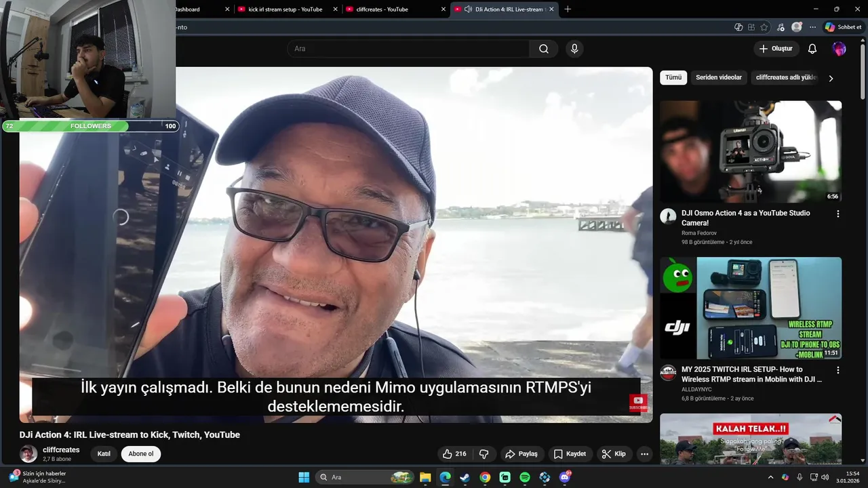Click the system tray microphone icon

(800, 477)
